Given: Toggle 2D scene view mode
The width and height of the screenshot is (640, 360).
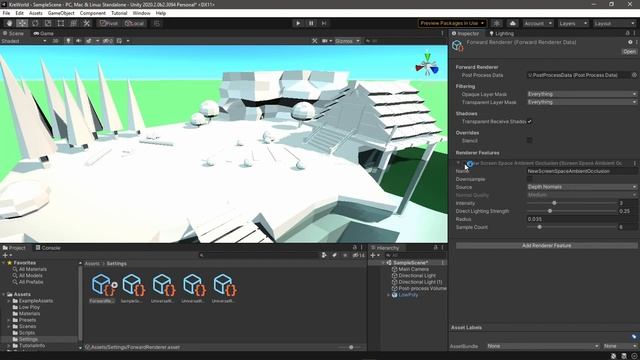Looking at the screenshot, I should click(x=56, y=41).
